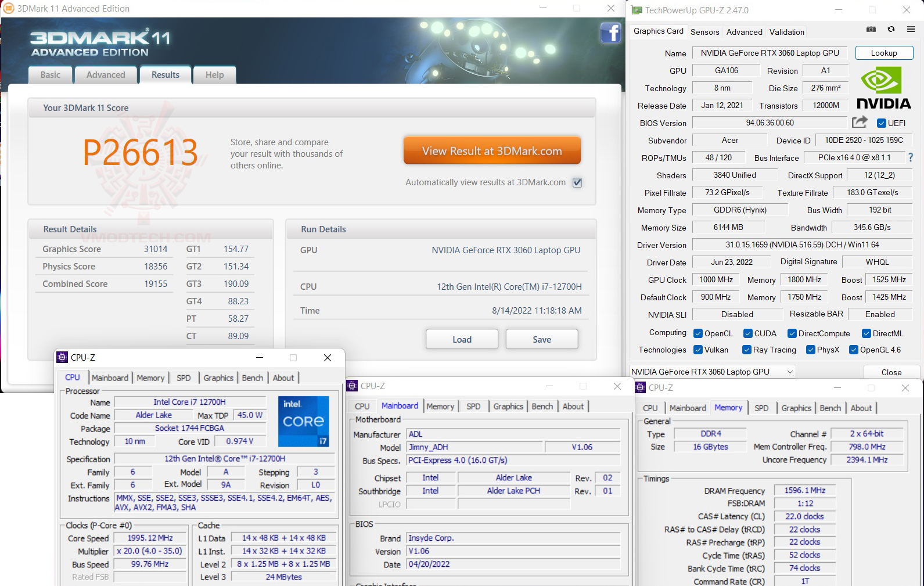Click the CPU-Z mainboard window's title icon
Screen dimensions: 924x586
(x=352, y=386)
